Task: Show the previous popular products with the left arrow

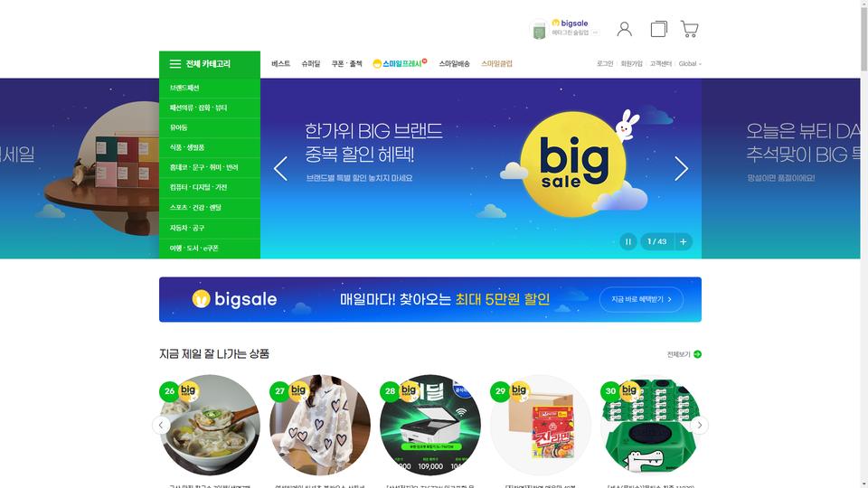Action: pyautogui.click(x=161, y=425)
